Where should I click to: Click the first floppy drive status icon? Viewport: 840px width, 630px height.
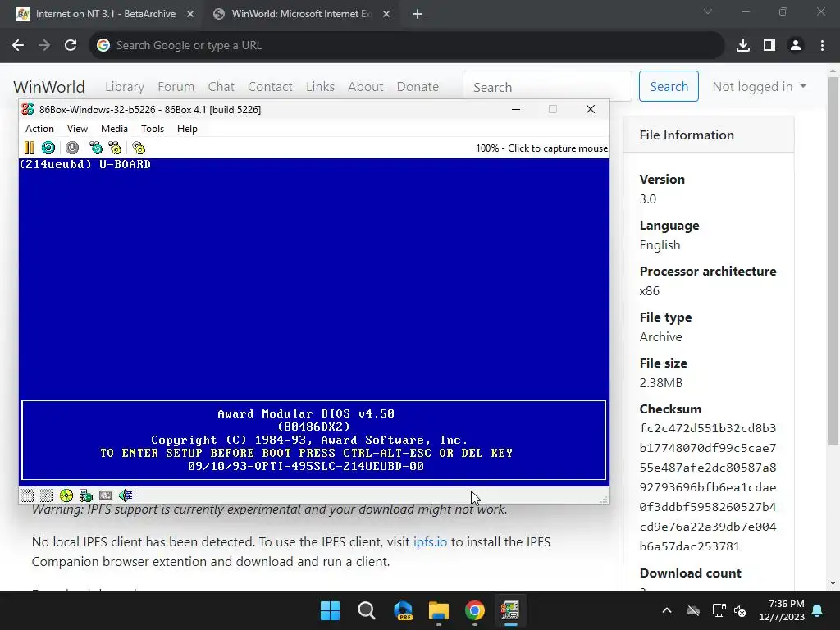pyautogui.click(x=27, y=495)
